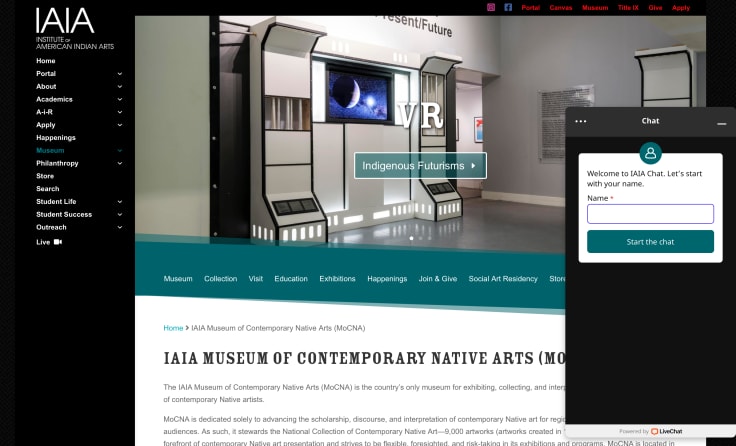
Task: Open Happenings in the museum navigation bar
Action: [x=387, y=278]
